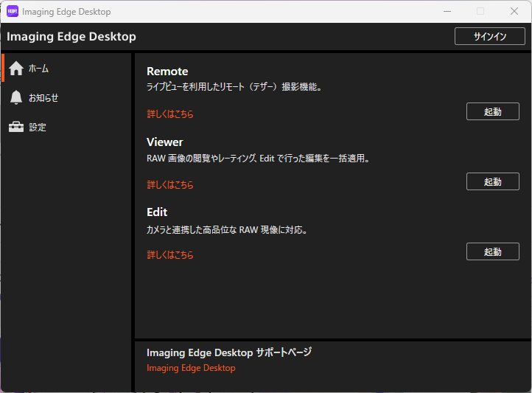532x393 pixels.
Task: Launch Remote with its 起動 button
Action: tap(493, 111)
